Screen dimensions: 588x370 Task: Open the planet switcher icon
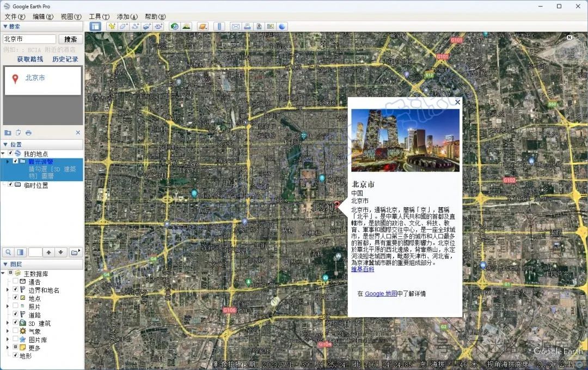[203, 26]
